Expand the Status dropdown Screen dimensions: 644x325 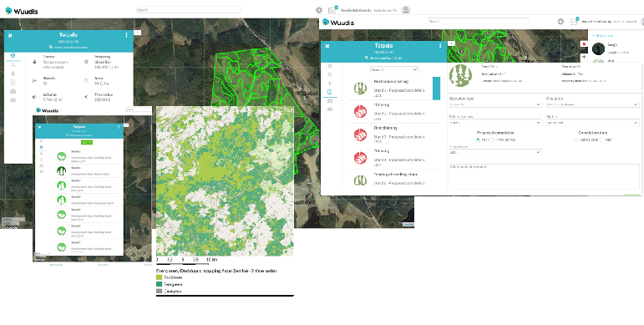tap(593, 123)
